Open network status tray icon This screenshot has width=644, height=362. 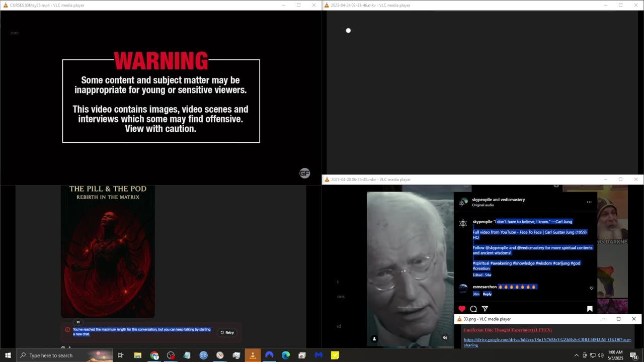592,355
